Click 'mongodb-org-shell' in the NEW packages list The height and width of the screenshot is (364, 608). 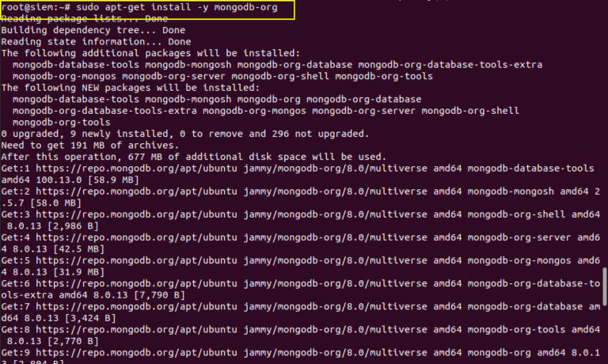pos(470,111)
